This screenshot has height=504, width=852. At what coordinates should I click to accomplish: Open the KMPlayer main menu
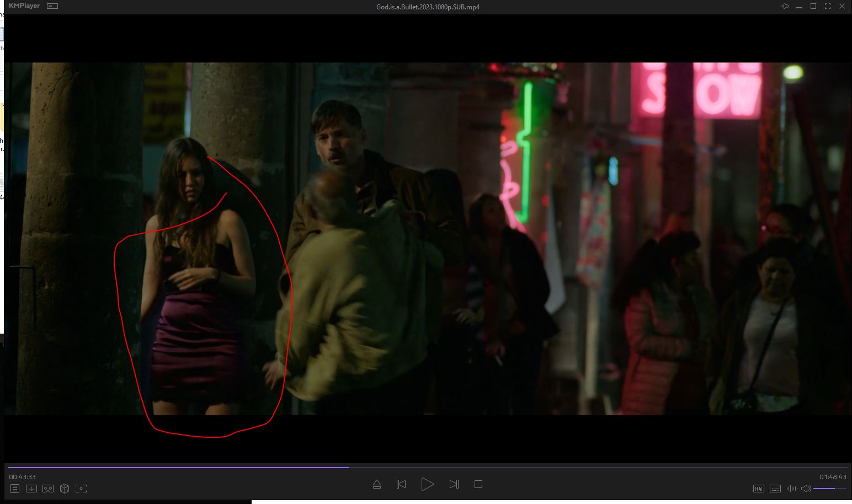tap(24, 6)
